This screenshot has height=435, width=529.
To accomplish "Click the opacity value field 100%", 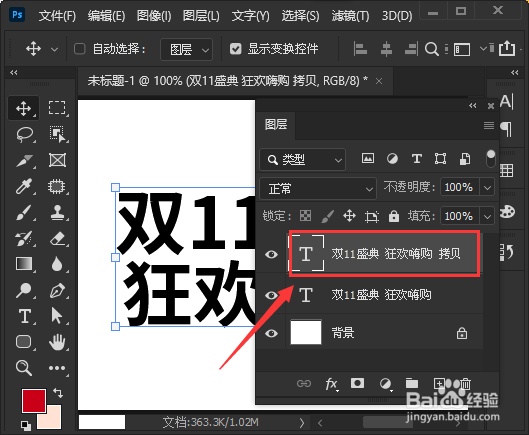I will point(459,187).
